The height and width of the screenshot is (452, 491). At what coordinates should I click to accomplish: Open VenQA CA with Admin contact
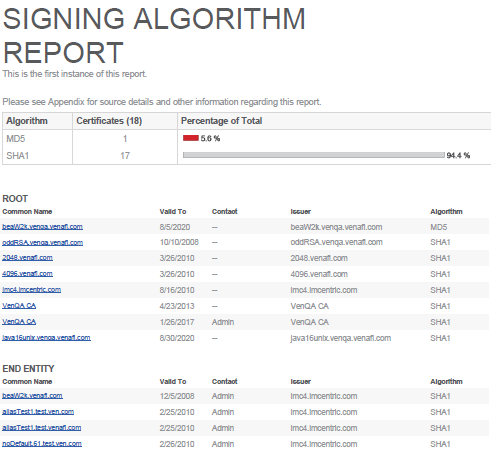(x=19, y=322)
